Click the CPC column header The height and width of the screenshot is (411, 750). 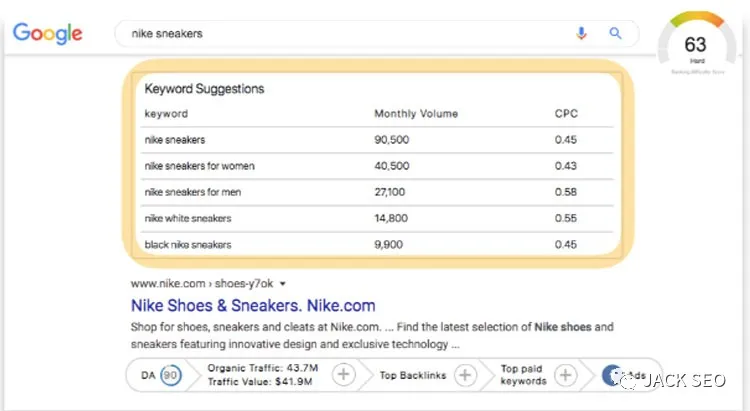(x=566, y=114)
